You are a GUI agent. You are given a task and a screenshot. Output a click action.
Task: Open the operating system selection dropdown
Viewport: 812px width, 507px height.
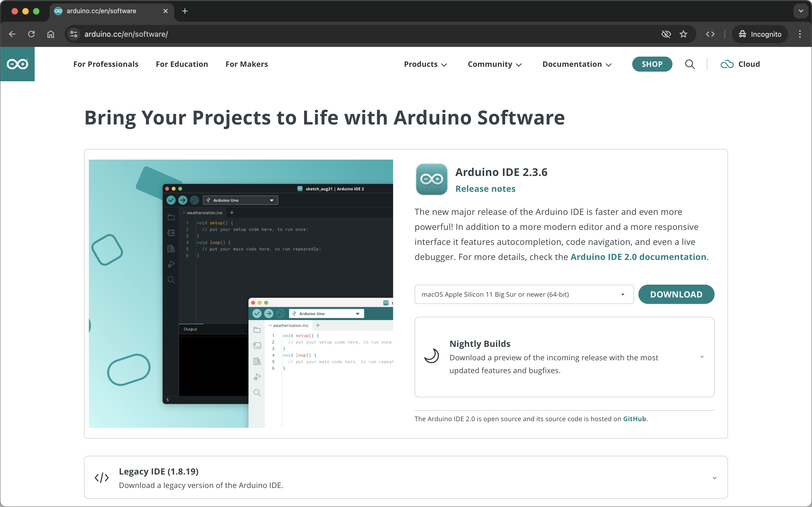tap(524, 295)
